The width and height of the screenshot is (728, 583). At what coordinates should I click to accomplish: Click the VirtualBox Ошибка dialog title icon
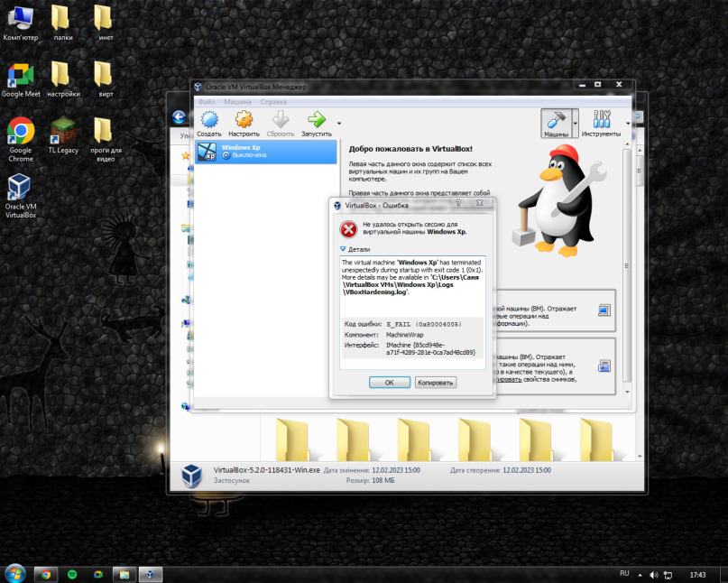pyautogui.click(x=337, y=206)
